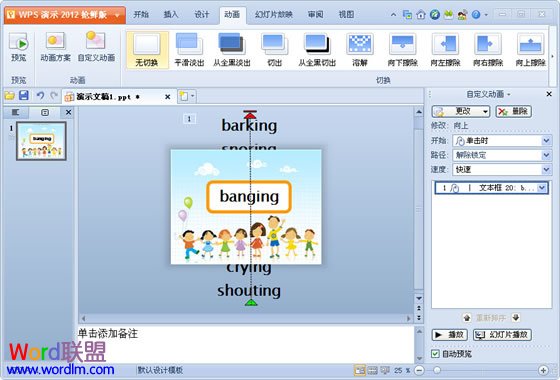Image resolution: width=560 pixels, height=380 pixels.
Task: Select Smooth Fade (平滑淡出) transition
Action: pyautogui.click(x=189, y=50)
